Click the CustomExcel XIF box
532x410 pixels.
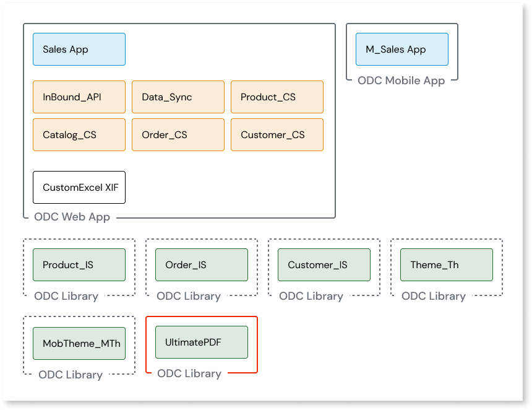click(79, 188)
